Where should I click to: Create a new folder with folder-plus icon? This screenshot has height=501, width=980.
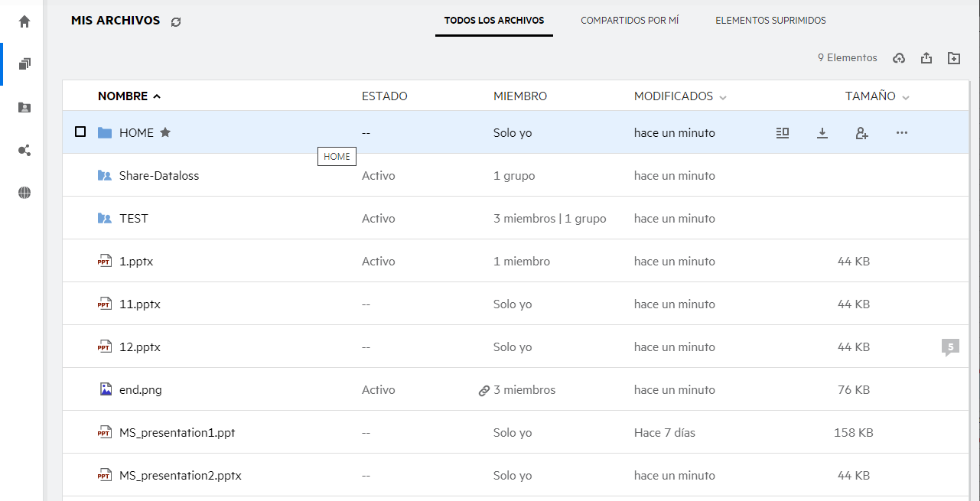click(x=953, y=58)
